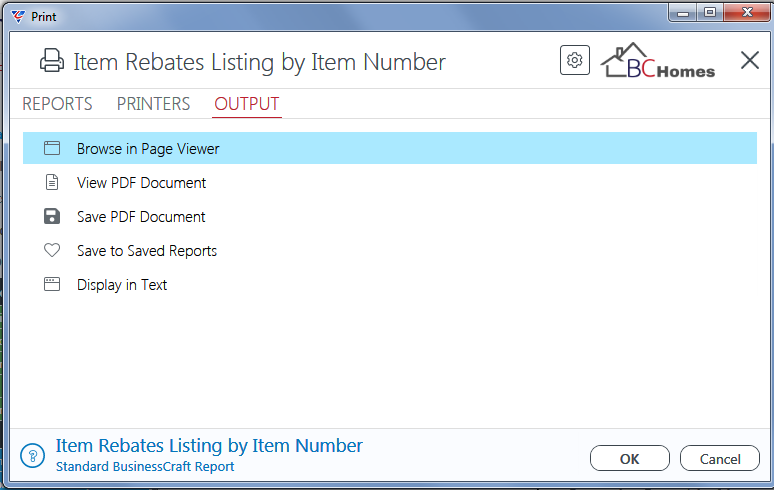Choose Browse in Page Viewer option
Screen dimensions: 774x490
pyautogui.click(x=390, y=148)
